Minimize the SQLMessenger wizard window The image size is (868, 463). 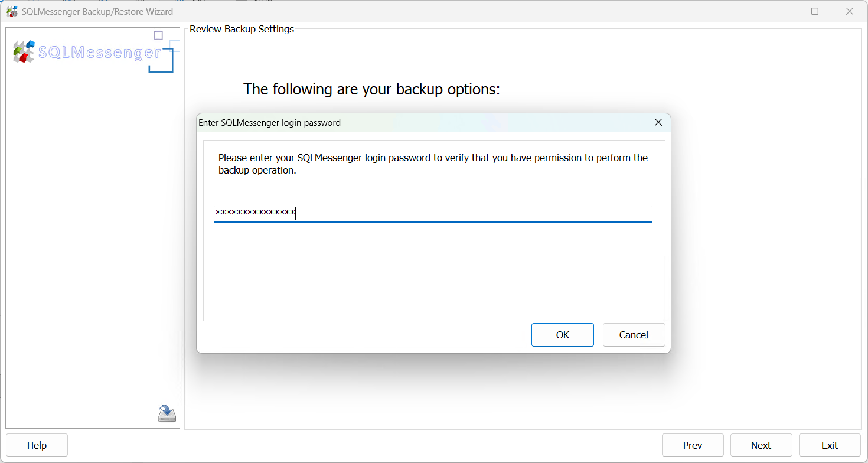point(781,11)
